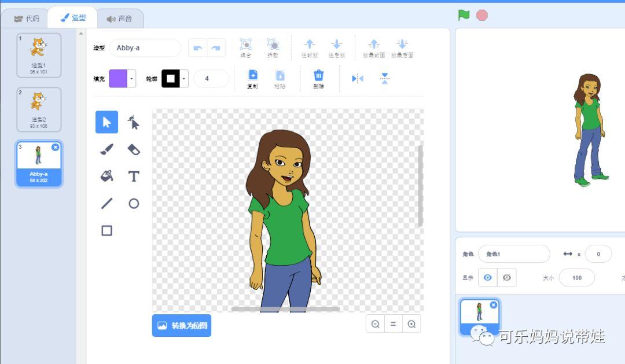Click the costume name field Abby-a
This screenshot has height=364, width=625.
(145, 48)
